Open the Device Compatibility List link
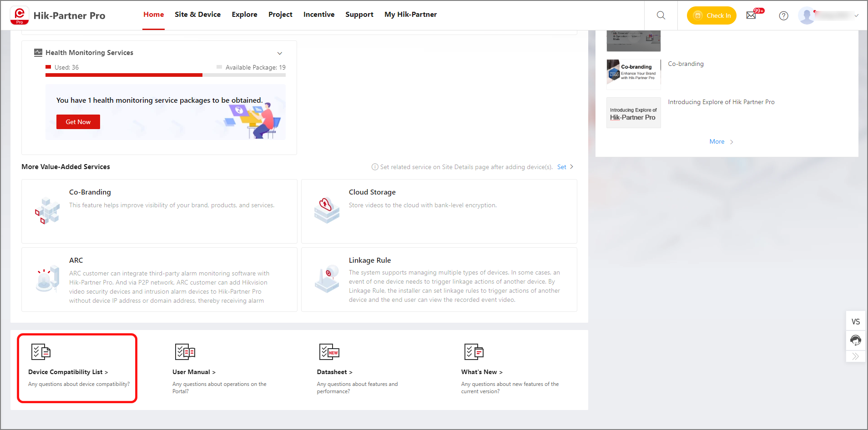Viewport: 868px width, 430px height. 68,372
